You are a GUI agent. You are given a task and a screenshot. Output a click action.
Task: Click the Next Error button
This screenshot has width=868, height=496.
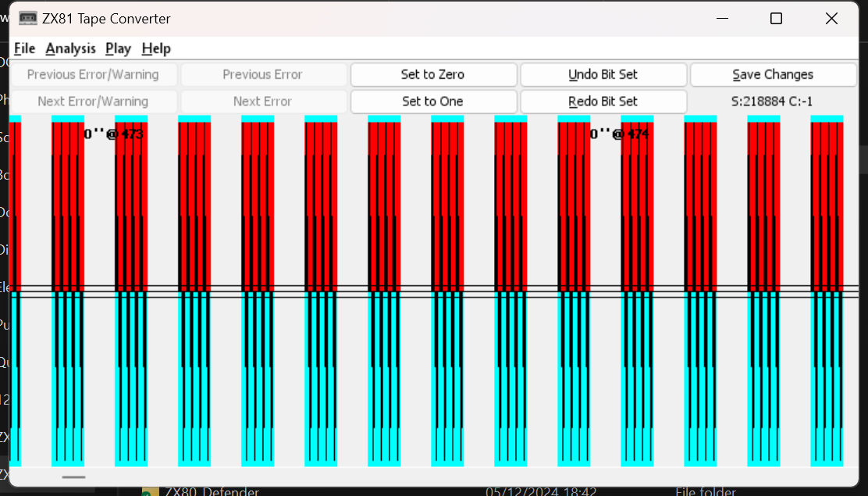tap(263, 102)
